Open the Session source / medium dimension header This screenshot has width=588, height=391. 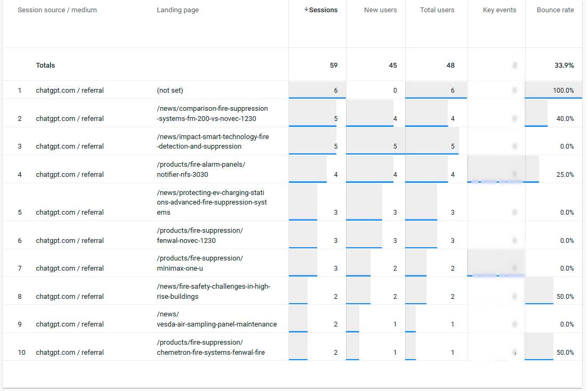click(x=57, y=10)
